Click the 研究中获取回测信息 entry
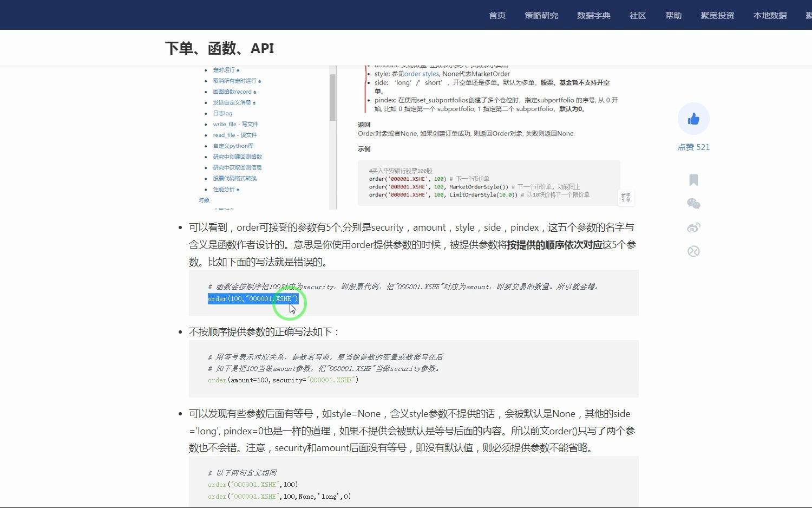 (237, 167)
